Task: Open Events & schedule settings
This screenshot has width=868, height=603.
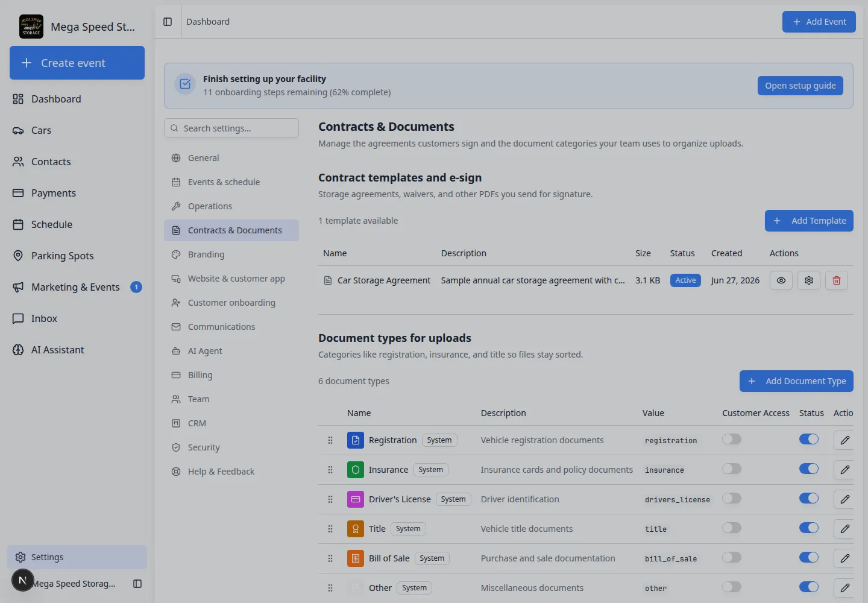Action: 231,182
